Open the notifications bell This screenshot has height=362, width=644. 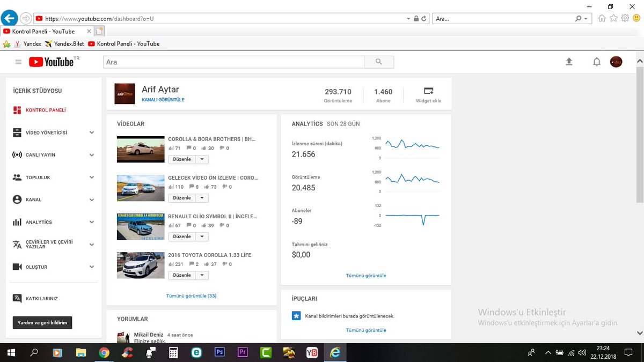point(597,62)
